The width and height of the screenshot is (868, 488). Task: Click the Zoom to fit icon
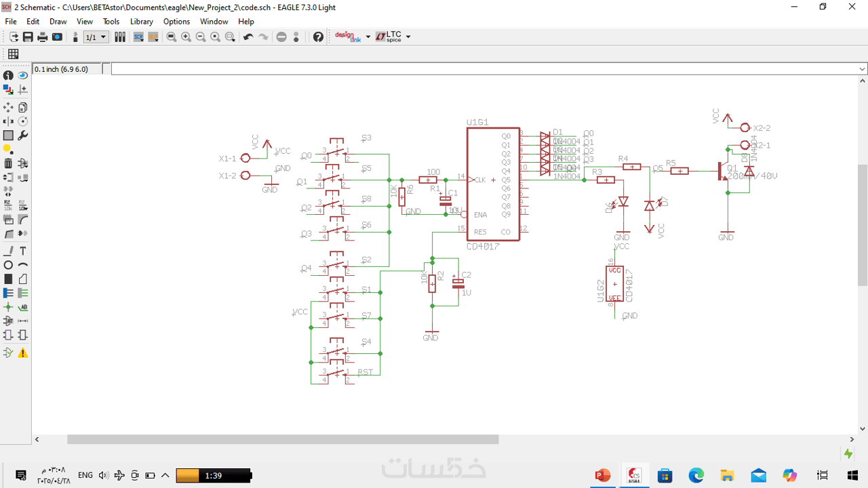pos(172,37)
